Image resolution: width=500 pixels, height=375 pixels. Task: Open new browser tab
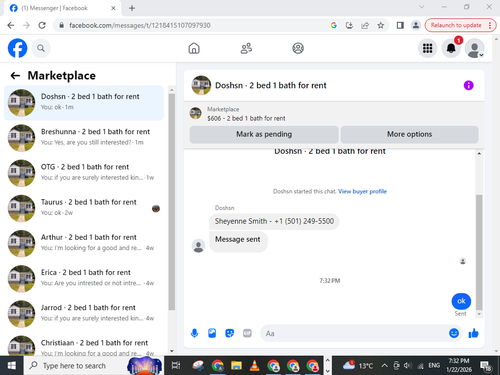pyautogui.click(x=132, y=8)
